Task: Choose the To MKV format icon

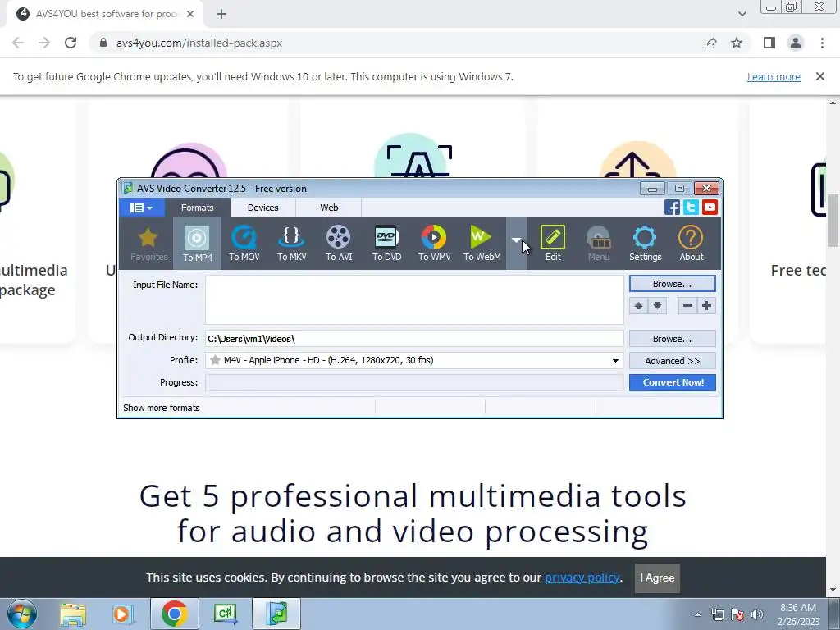Action: pyautogui.click(x=291, y=244)
